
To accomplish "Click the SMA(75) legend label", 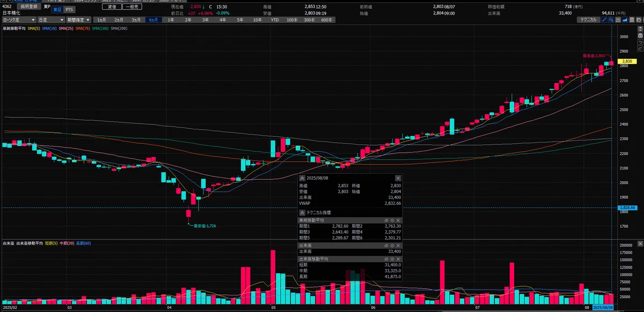I will pyautogui.click(x=83, y=28).
